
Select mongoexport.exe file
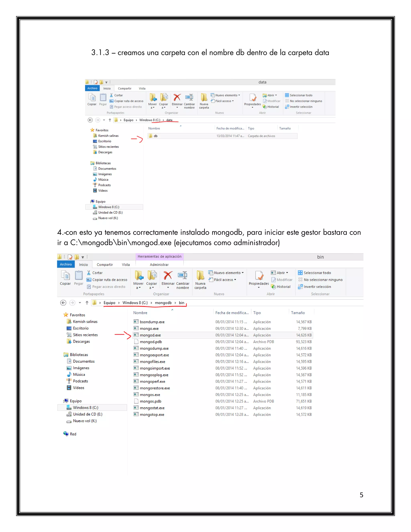(x=223, y=355)
